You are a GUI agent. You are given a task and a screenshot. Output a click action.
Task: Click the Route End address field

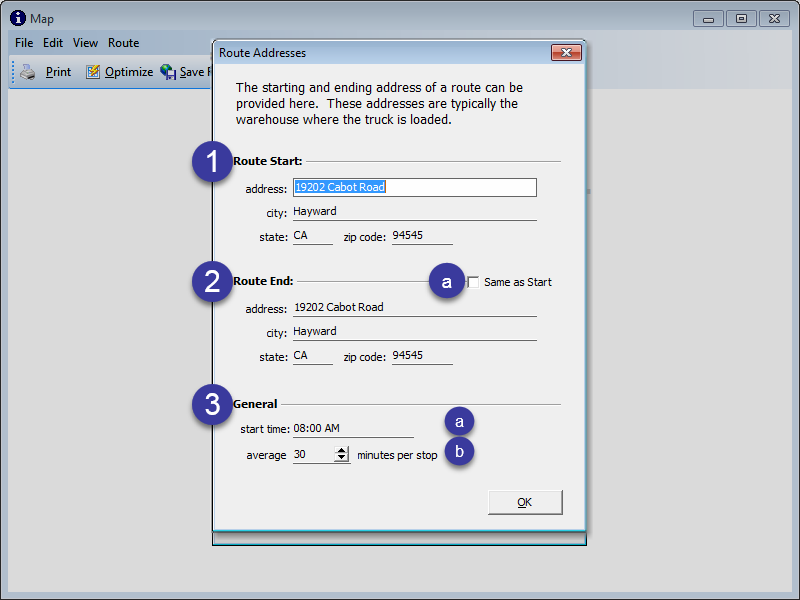point(415,308)
